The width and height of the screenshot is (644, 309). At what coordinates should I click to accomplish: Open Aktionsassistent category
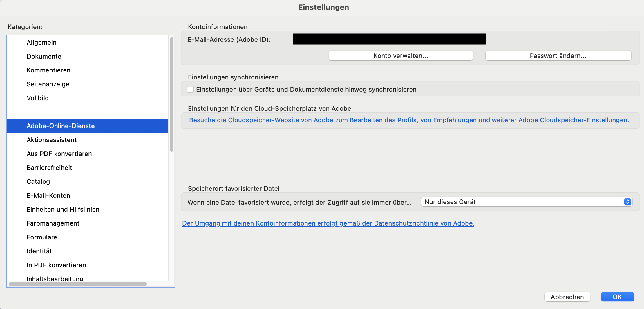(88, 140)
